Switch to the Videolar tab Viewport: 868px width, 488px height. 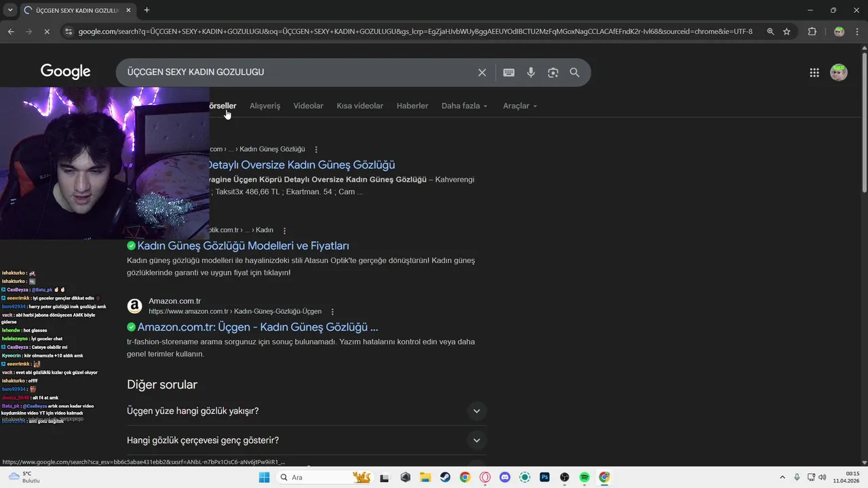coord(308,106)
